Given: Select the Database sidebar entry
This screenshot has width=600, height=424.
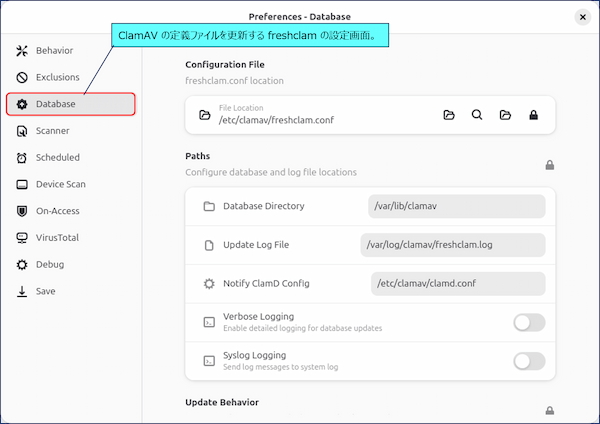Looking at the screenshot, I should point(71,104).
